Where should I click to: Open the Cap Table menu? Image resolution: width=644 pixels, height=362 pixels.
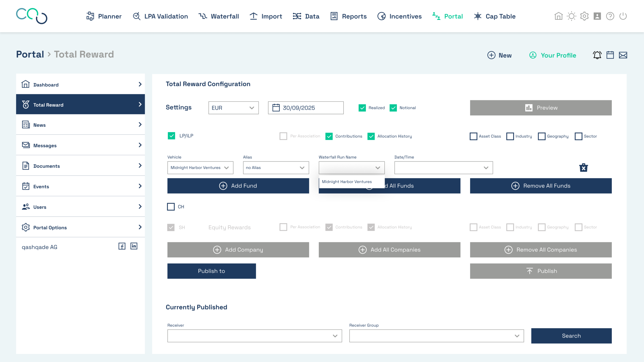[x=495, y=16]
